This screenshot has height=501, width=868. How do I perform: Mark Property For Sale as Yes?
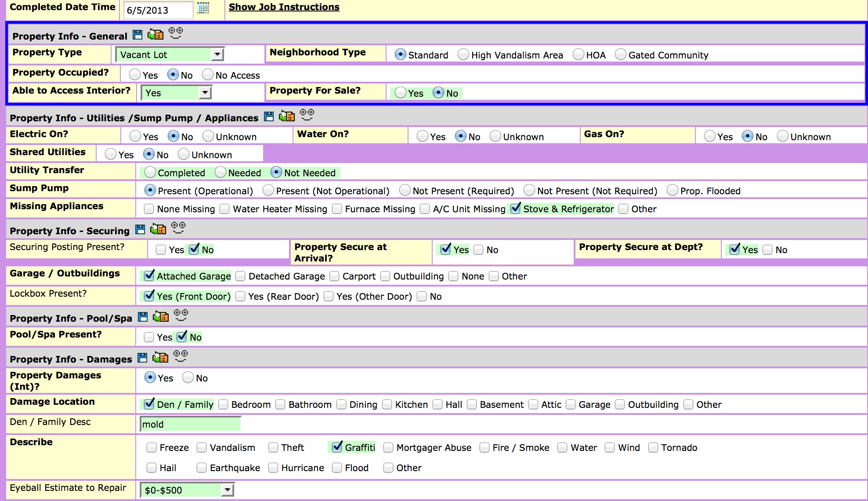pyautogui.click(x=400, y=93)
